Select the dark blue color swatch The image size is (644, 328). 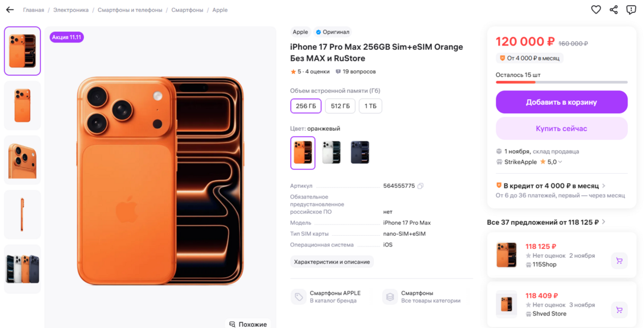coord(360,152)
